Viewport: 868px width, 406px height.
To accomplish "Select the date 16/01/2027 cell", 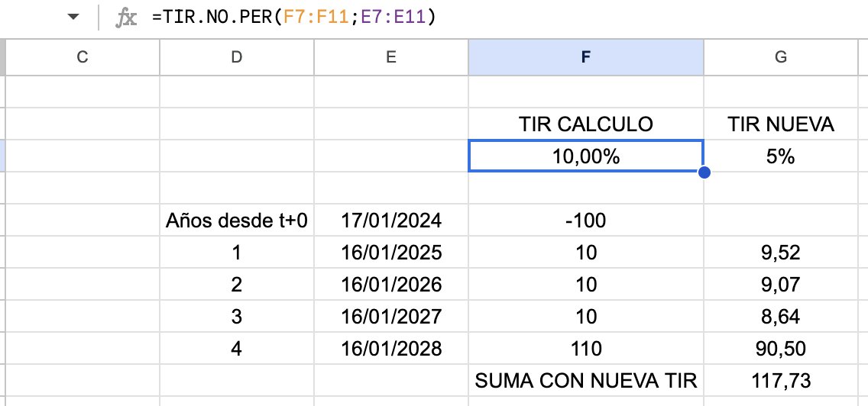I will [390, 317].
